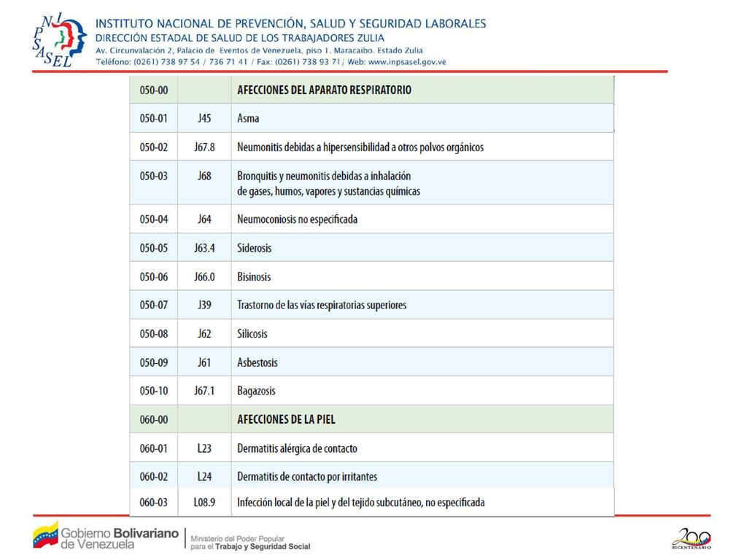Click code cell 050-09
Image resolution: width=747 pixels, height=560 pixels.
click(x=153, y=362)
